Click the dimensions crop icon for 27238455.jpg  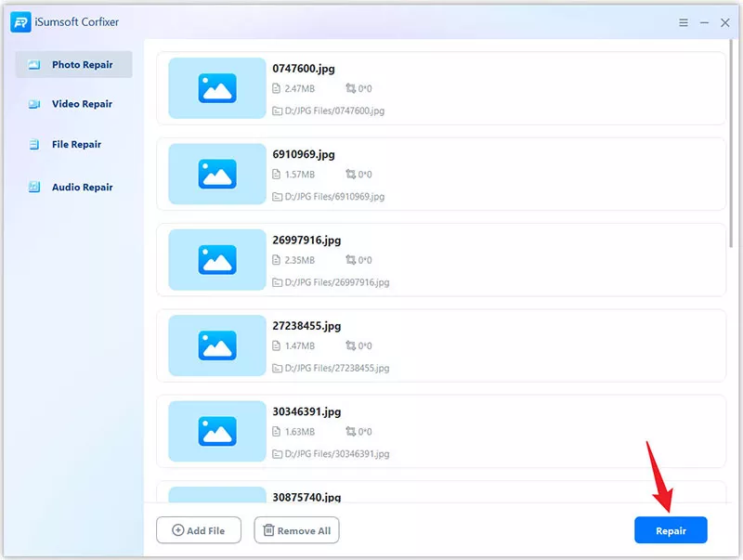point(351,345)
